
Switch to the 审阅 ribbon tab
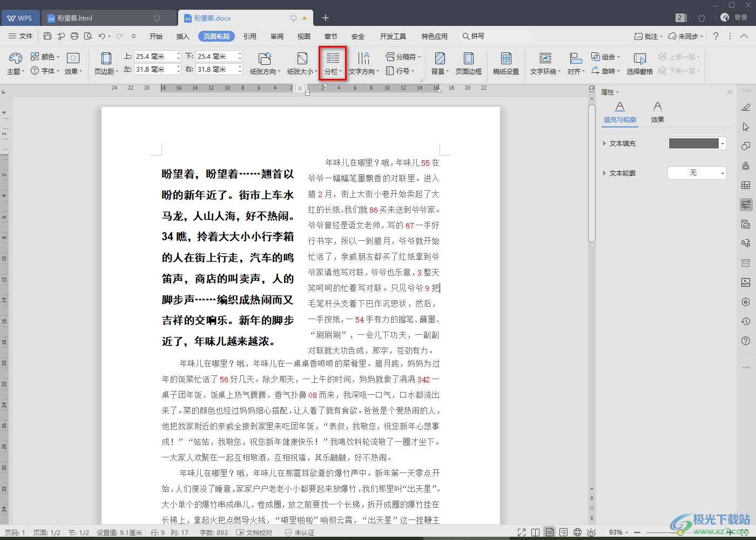[x=277, y=36]
